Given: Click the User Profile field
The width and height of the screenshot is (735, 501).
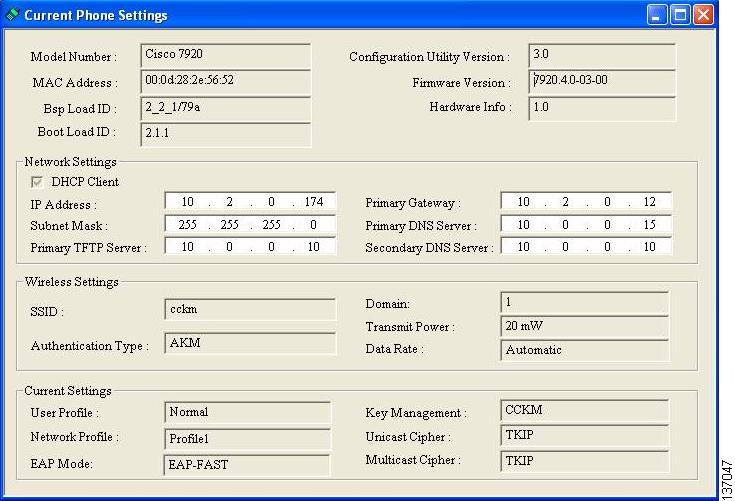Looking at the screenshot, I should pyautogui.click(x=247, y=412).
